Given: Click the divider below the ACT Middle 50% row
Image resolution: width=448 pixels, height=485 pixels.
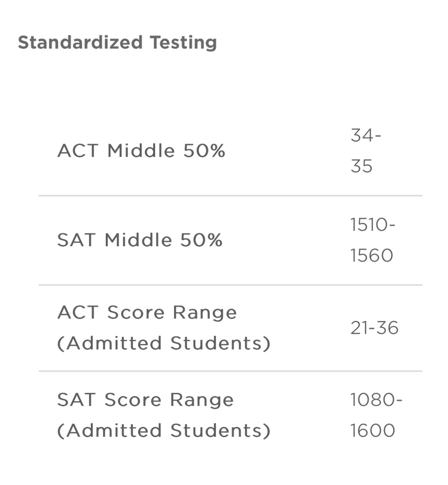Looking at the screenshot, I should (x=230, y=196).
